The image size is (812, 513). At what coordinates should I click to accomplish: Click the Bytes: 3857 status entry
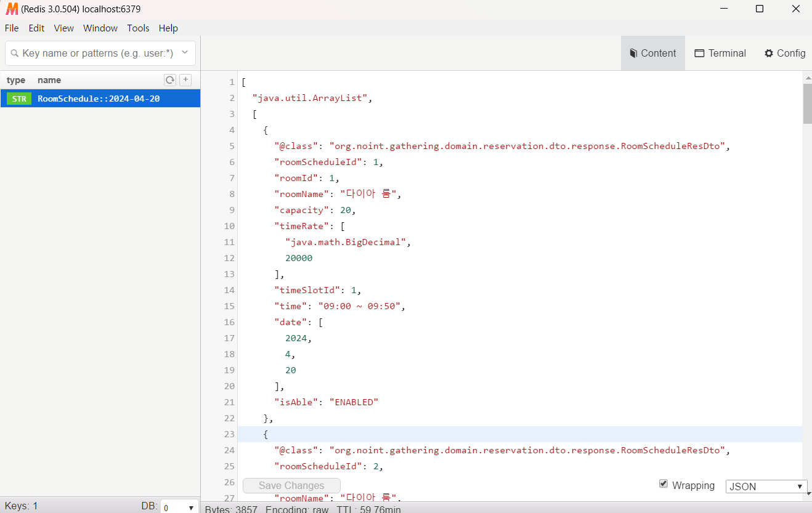point(231,509)
